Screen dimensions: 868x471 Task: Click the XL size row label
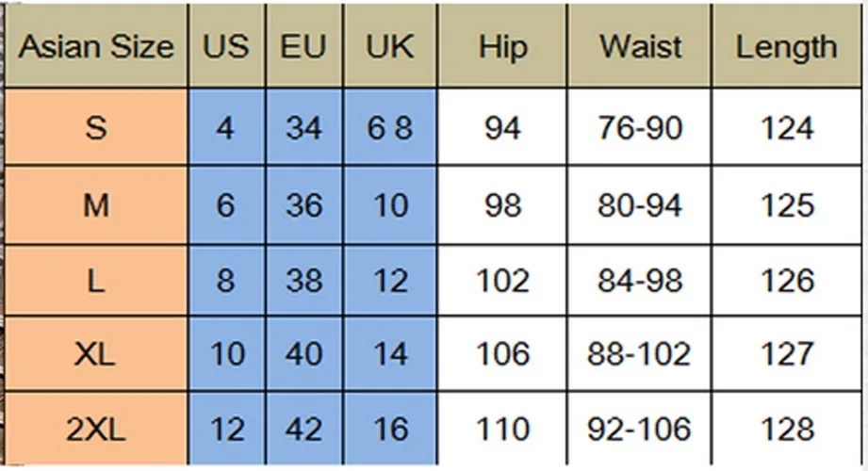coord(96,354)
